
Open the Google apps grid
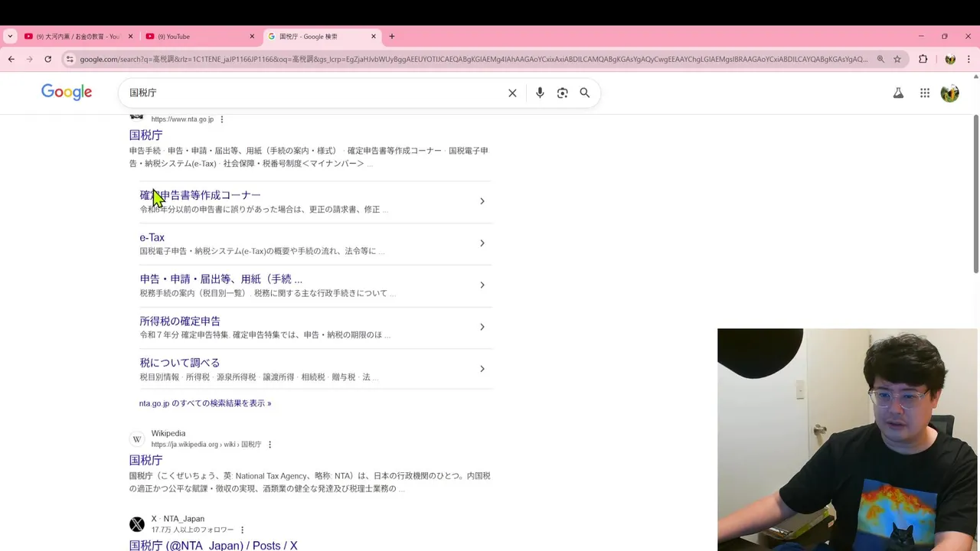[925, 93]
